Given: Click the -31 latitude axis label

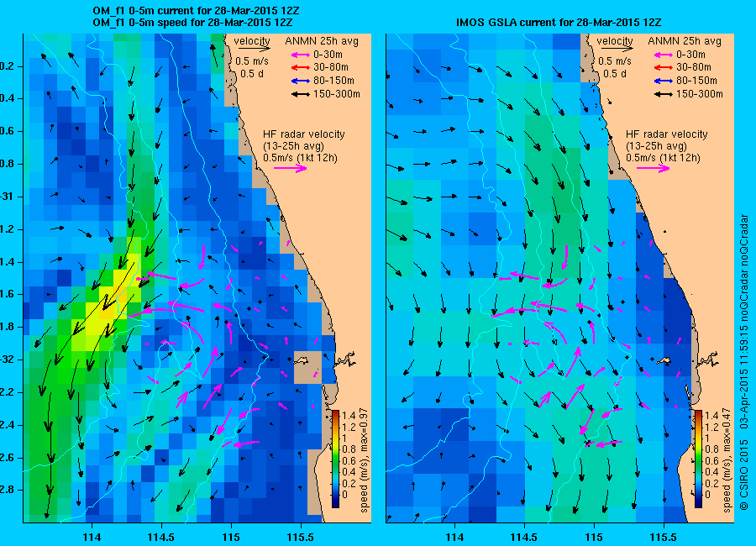Looking at the screenshot, I should (x=6, y=197).
